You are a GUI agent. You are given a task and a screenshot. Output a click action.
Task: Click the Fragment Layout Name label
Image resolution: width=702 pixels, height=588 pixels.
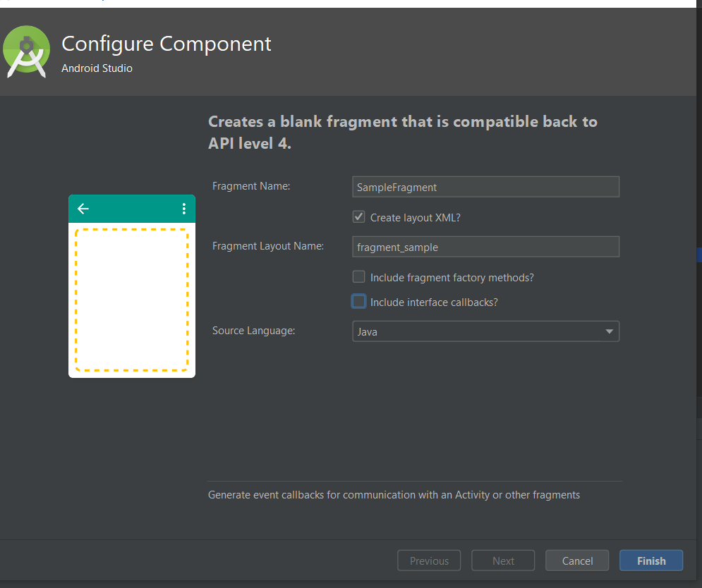point(268,246)
